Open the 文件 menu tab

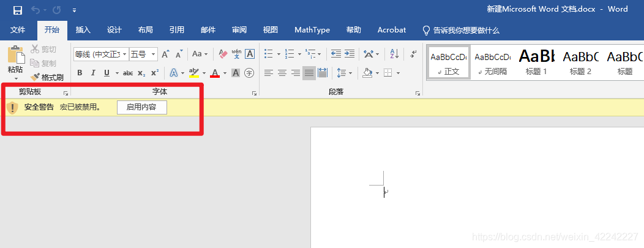18,30
